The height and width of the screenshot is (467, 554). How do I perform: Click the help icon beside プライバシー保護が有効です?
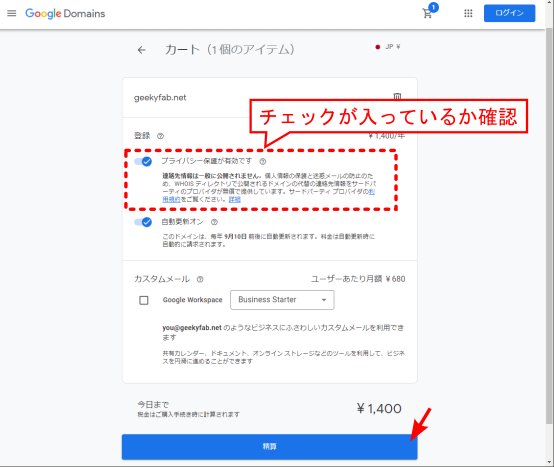tap(263, 161)
